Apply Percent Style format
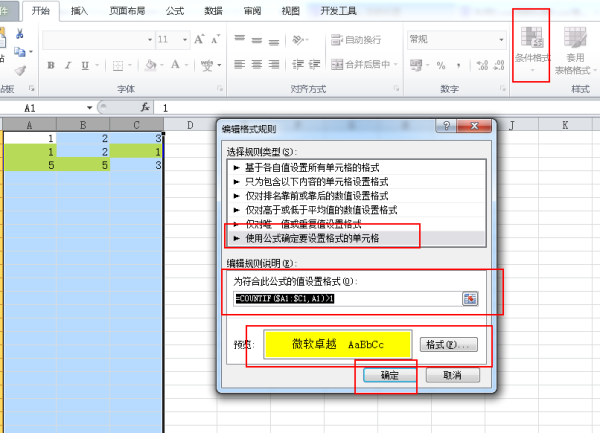 pyautogui.click(x=441, y=65)
